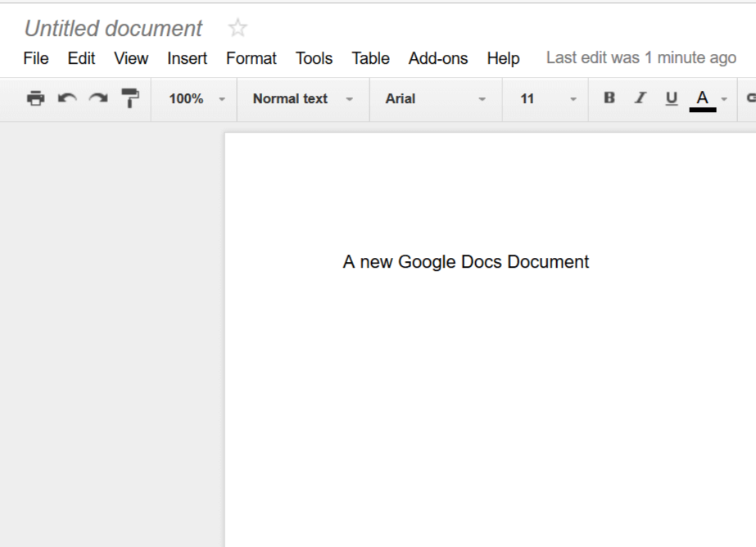Star this document
756x547 pixels.
pyautogui.click(x=238, y=28)
